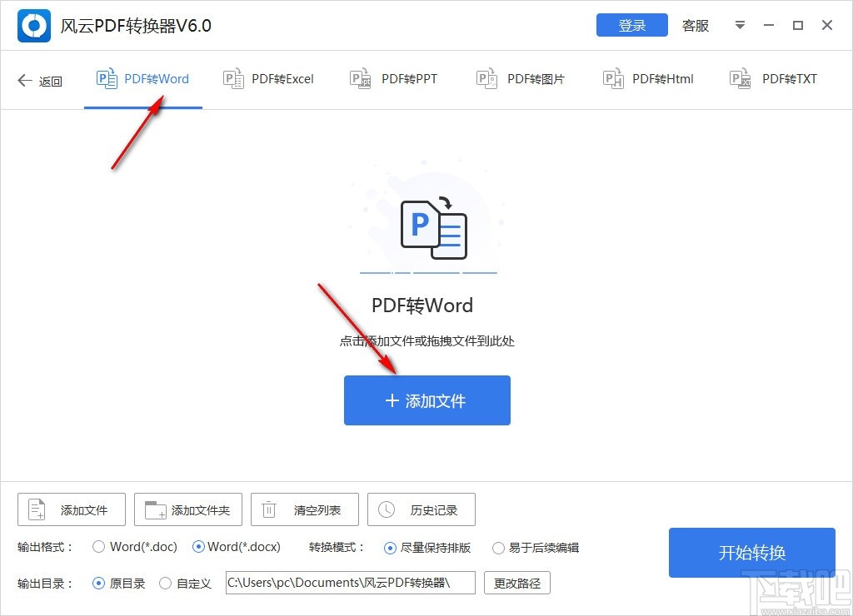Open 历史记录 via the clock icon
Viewport: 853px width, 616px height.
(386, 509)
